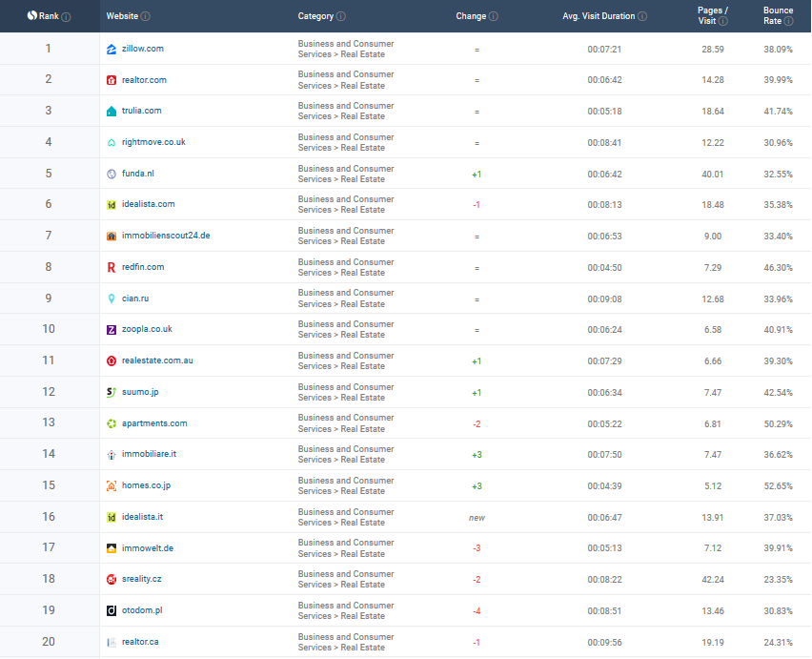Open the trulia.com link

(x=142, y=111)
